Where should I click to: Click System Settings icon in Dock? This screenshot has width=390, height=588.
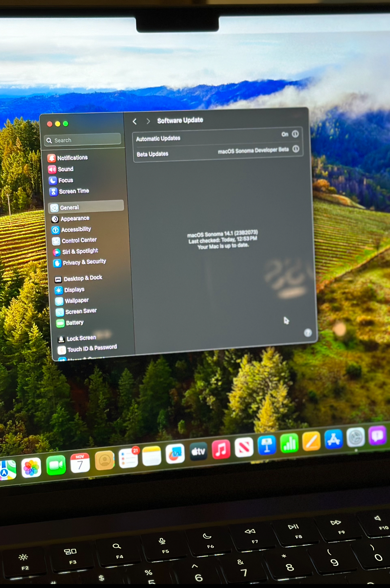[x=356, y=437]
